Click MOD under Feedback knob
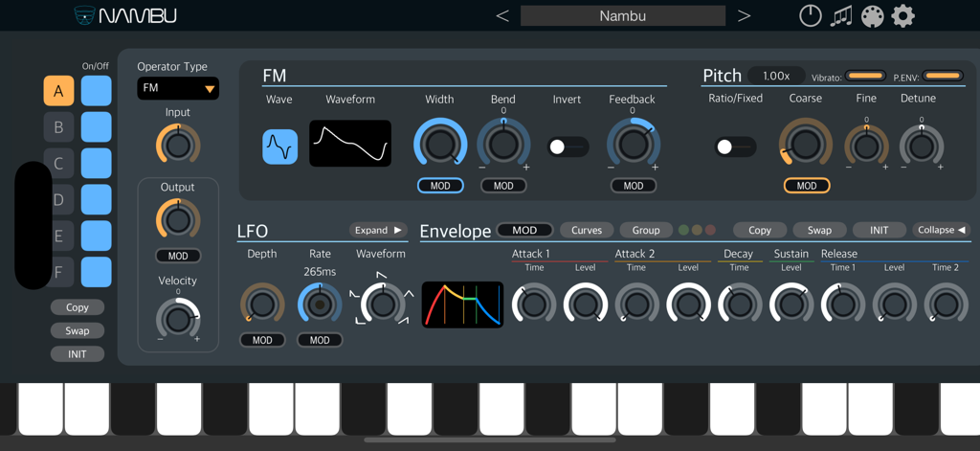The width and height of the screenshot is (980, 451). [634, 186]
